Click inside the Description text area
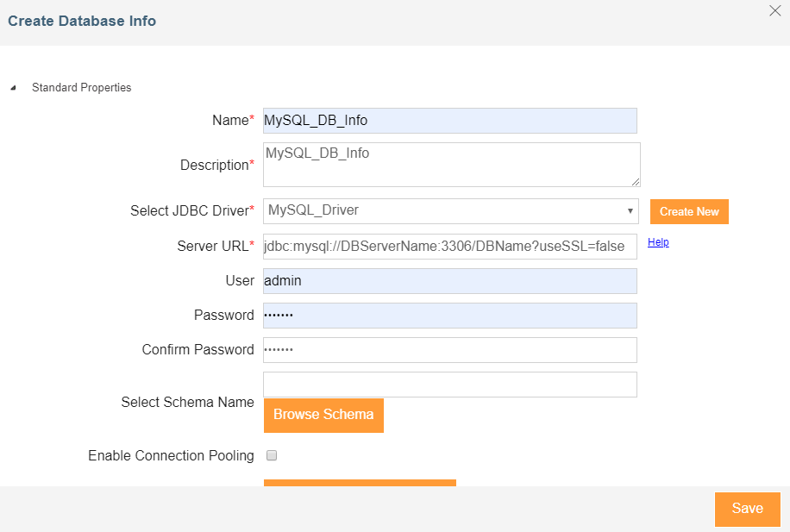The height and width of the screenshot is (532, 790). pyautogui.click(x=451, y=165)
